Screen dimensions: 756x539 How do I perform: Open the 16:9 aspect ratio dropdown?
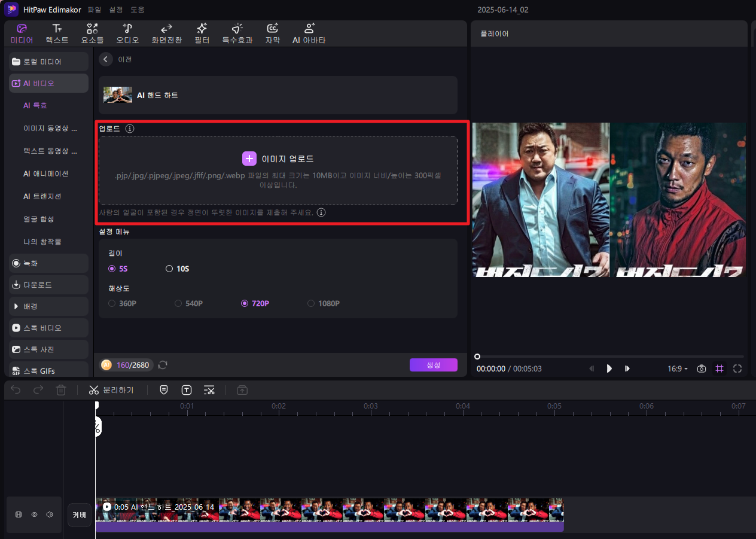tap(678, 369)
